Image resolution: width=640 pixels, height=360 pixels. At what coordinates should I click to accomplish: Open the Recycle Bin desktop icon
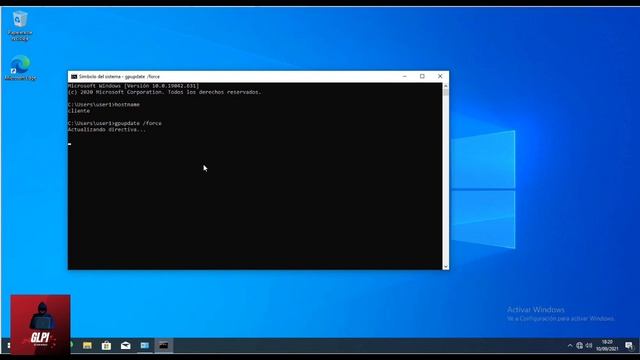(20, 26)
